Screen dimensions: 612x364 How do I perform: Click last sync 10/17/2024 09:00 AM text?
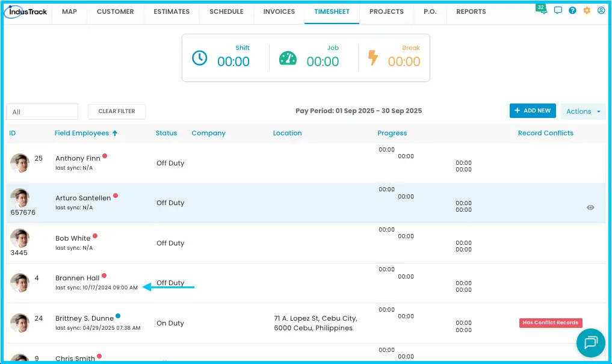click(96, 288)
